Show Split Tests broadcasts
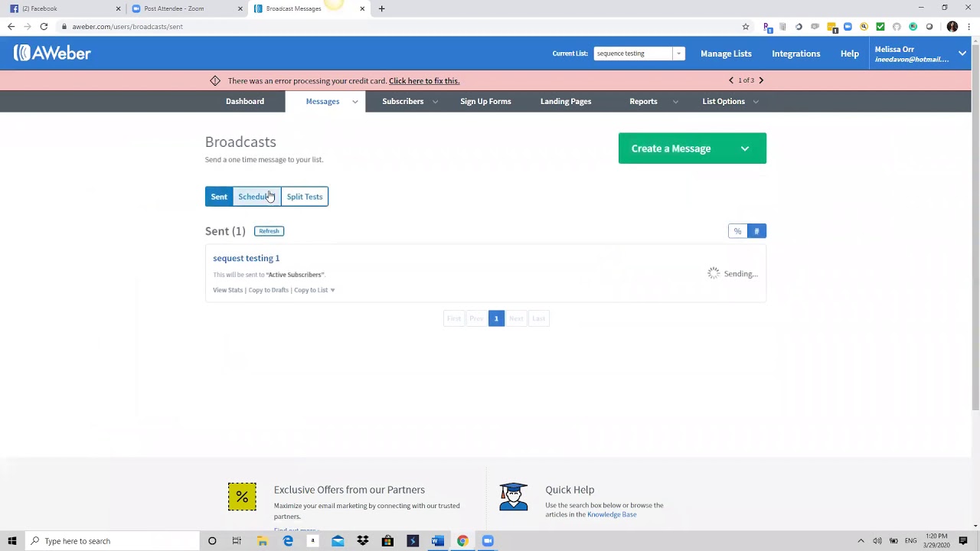 coord(305,197)
